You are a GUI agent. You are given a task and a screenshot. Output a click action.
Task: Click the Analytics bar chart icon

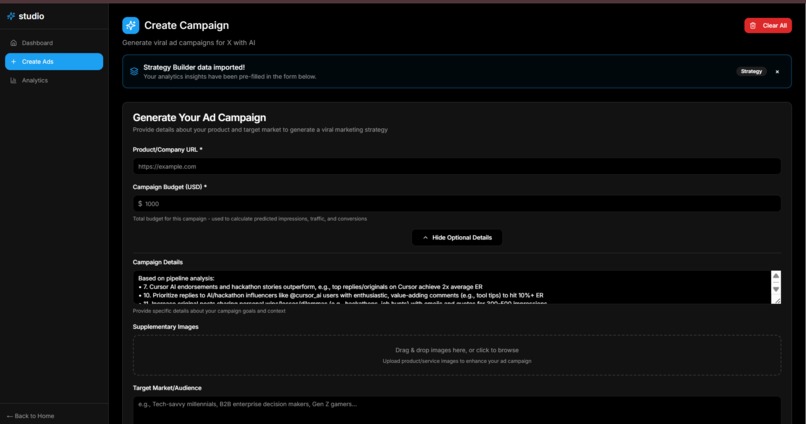point(13,81)
